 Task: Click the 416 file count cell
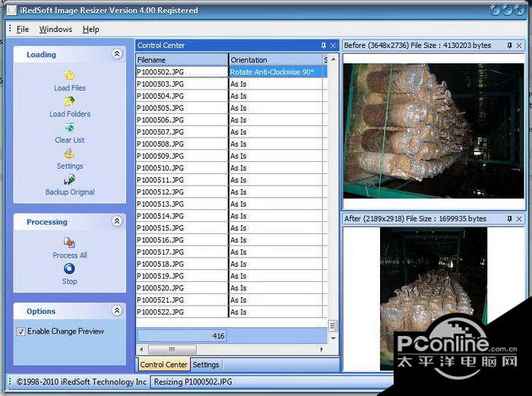pos(182,336)
